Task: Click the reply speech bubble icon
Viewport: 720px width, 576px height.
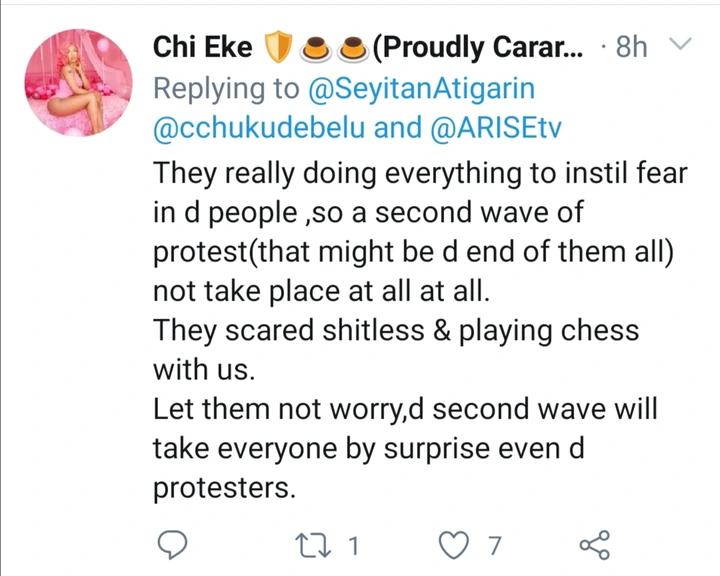Action: point(173,543)
